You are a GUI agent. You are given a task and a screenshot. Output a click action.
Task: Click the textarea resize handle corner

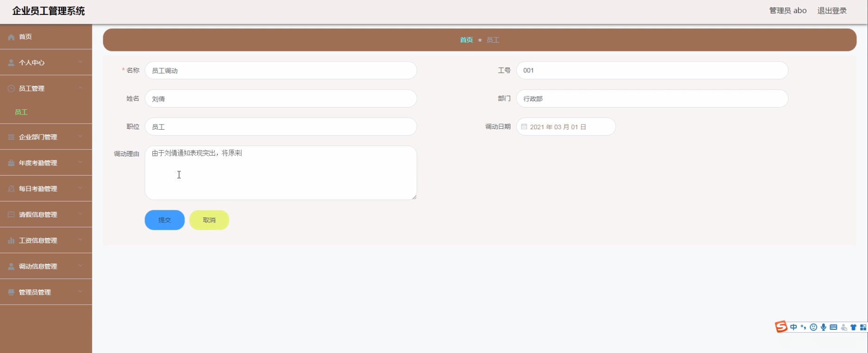(414, 197)
